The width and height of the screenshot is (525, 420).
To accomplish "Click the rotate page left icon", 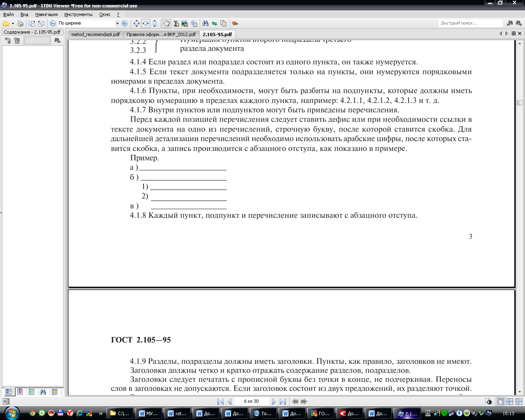I will pos(32,23).
